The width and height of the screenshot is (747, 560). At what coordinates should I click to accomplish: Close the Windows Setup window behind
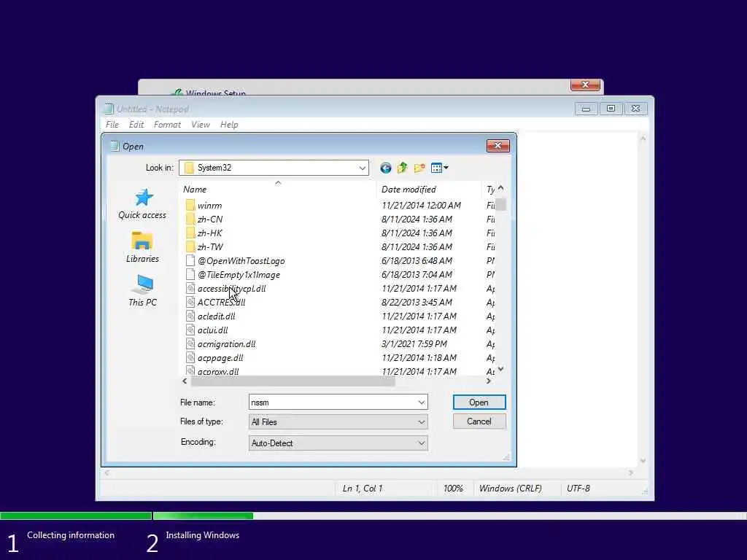pos(585,85)
